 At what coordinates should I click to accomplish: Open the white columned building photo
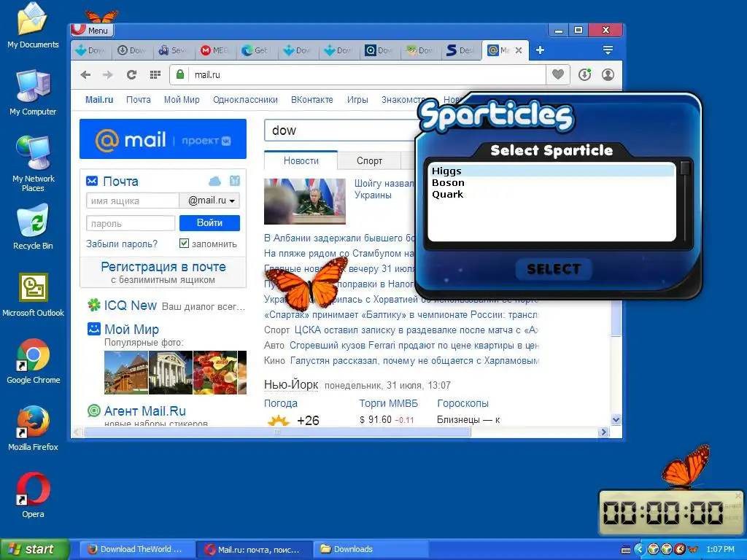coord(171,373)
